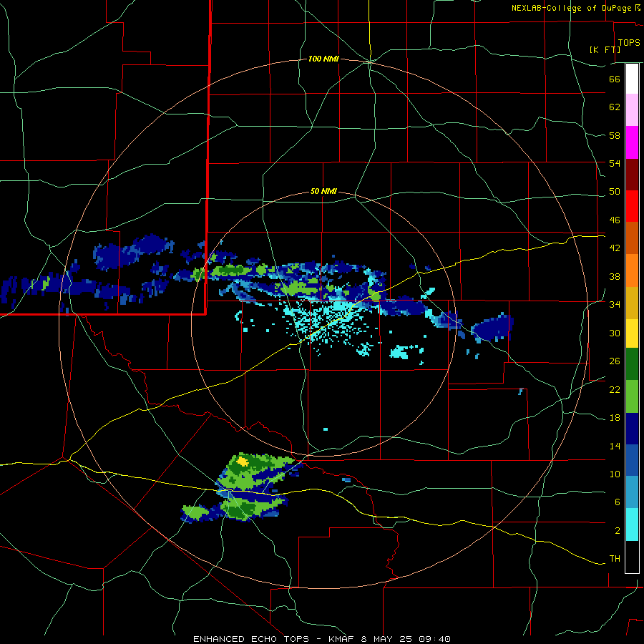Click the '8 MAY 25 09:40' timestamp

(406, 639)
